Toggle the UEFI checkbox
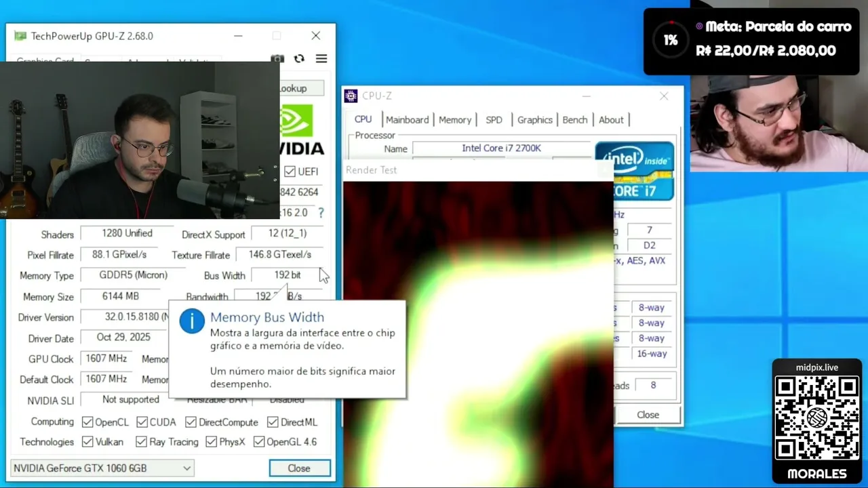Screen dimensions: 868x488 (290, 171)
